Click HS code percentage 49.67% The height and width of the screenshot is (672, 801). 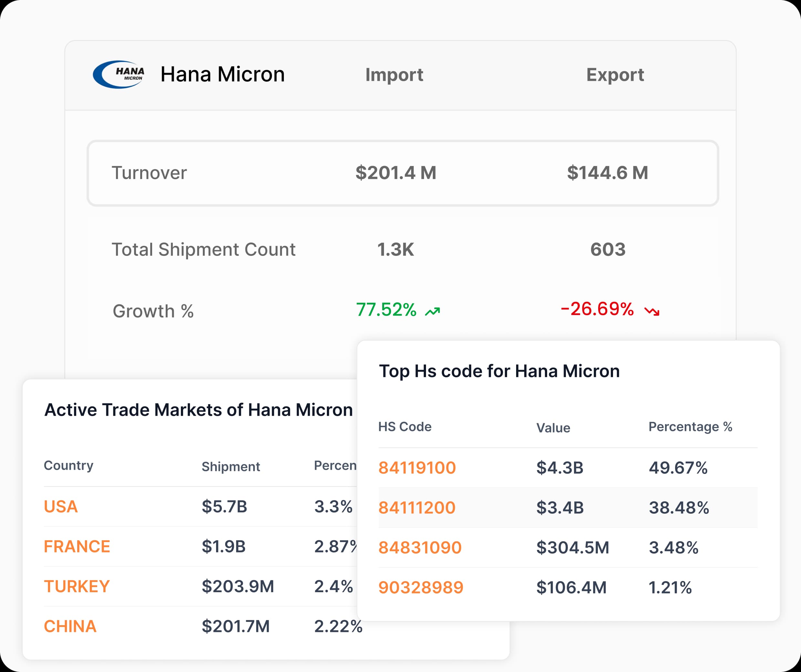click(x=678, y=467)
